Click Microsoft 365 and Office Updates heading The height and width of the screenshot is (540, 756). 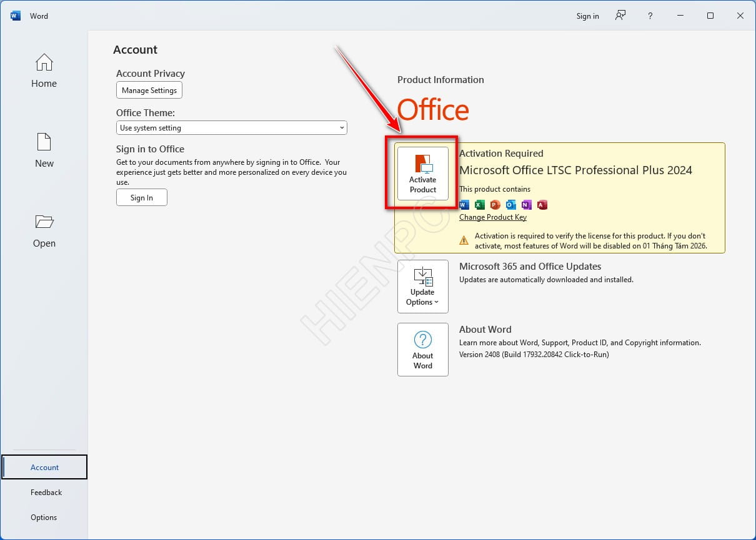[530, 266]
